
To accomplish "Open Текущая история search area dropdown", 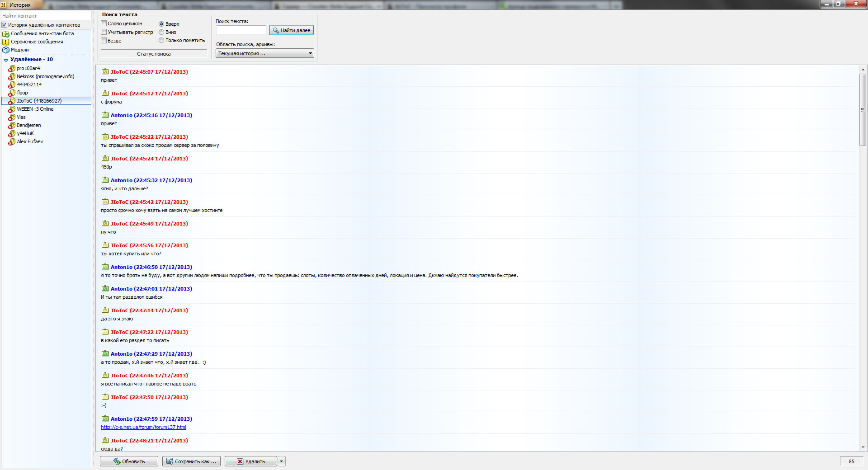I will coord(265,53).
